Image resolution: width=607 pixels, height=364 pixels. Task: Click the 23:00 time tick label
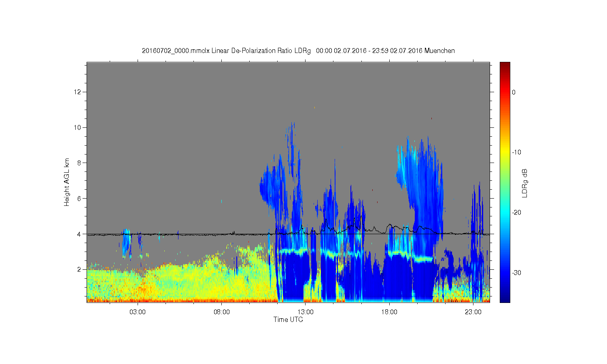coord(473,312)
